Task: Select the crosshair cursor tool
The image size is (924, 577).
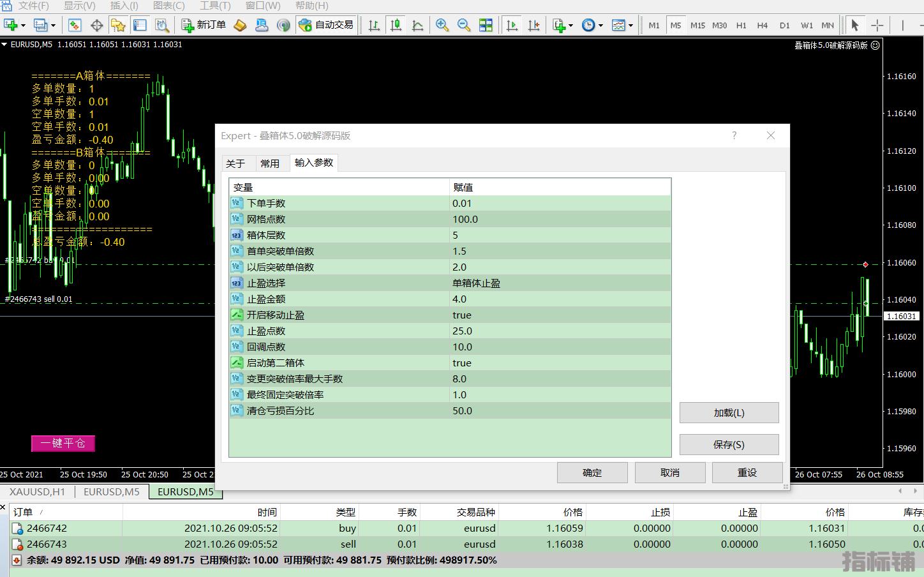Action: (x=877, y=25)
